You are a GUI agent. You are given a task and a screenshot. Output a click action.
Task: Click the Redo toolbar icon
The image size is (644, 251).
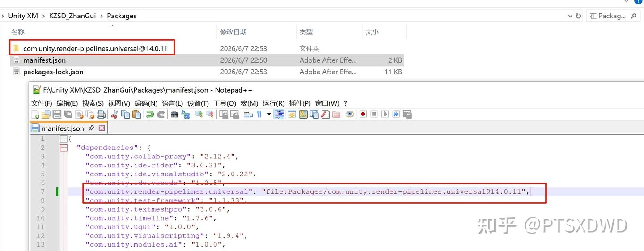[161, 114]
